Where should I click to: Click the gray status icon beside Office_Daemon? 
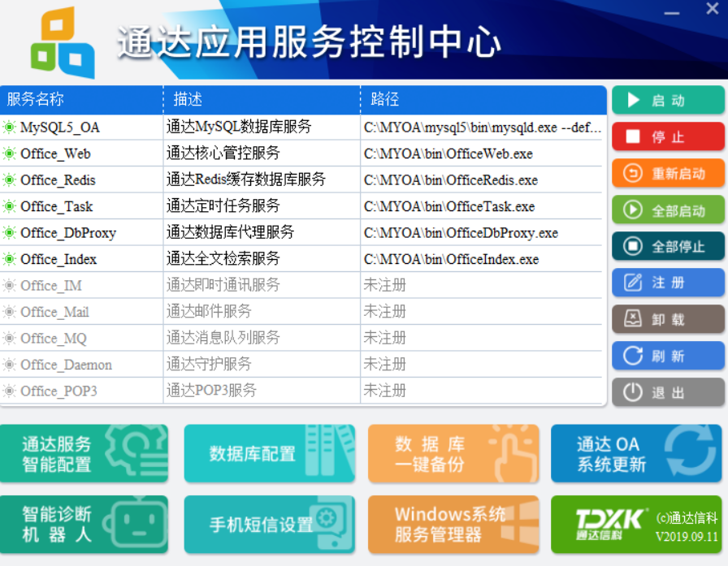[9, 365]
